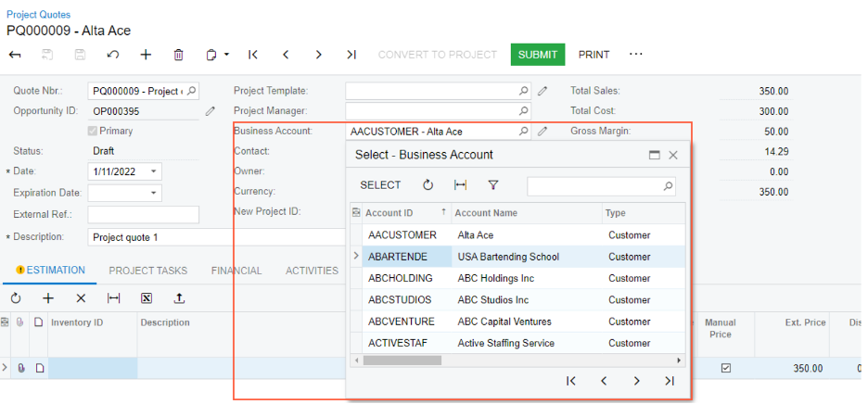868x404 pixels.
Task: Select the ABARTENDE account row
Action: 518,257
